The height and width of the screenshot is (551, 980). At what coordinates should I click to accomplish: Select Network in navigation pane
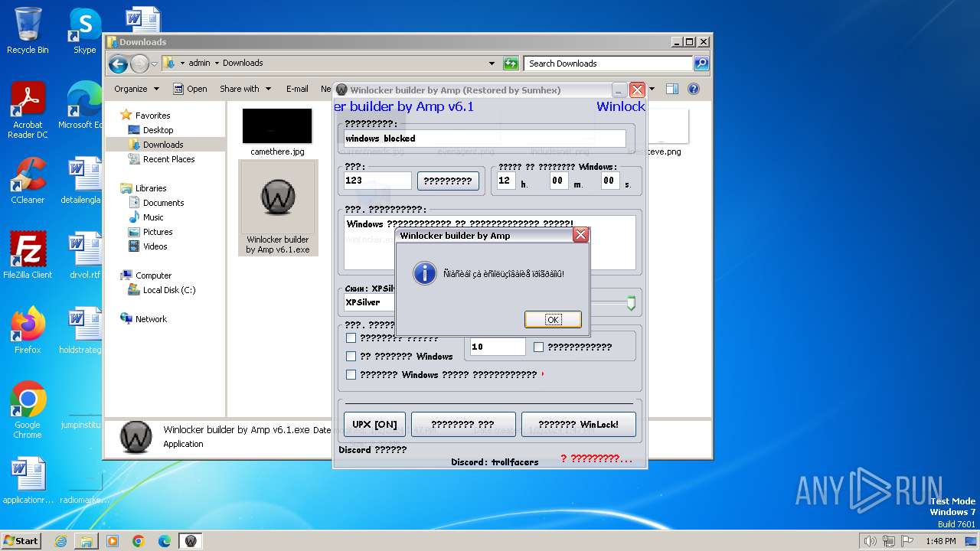(151, 319)
